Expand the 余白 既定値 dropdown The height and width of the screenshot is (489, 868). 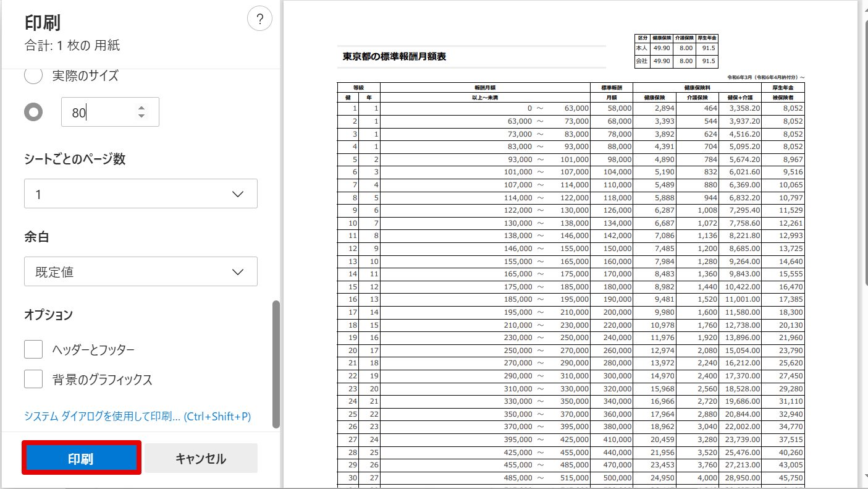[141, 271]
